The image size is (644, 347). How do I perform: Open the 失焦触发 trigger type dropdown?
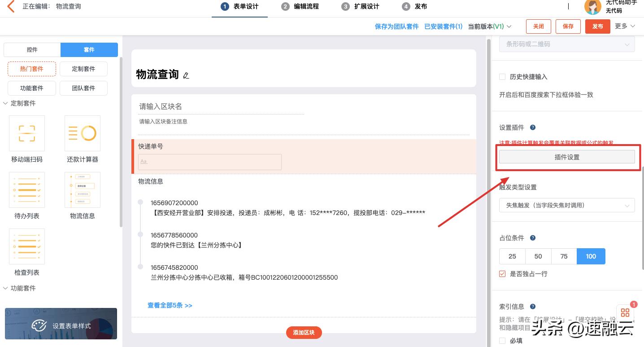point(567,205)
